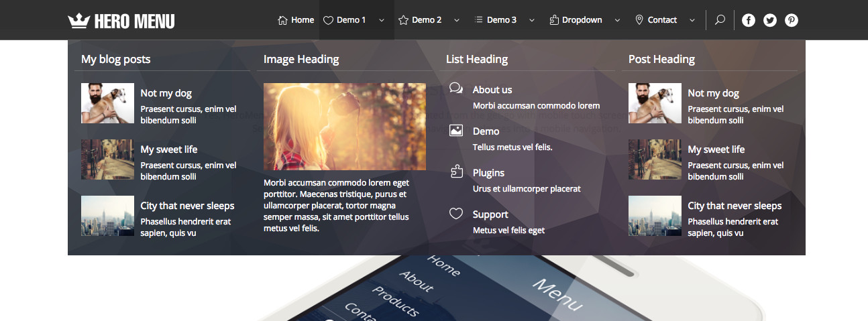Image resolution: width=868 pixels, height=321 pixels.
Task: Open 'City that never sleeps' under My blog posts
Action: [x=188, y=206]
